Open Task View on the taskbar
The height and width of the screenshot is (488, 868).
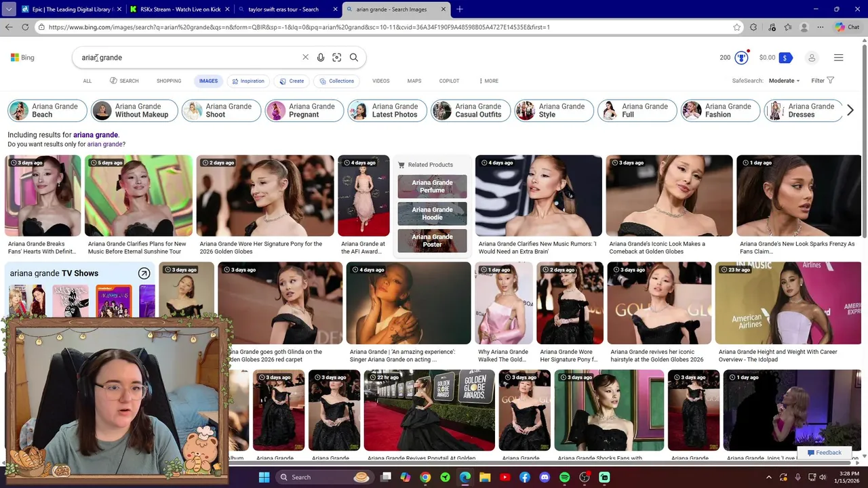point(386,477)
